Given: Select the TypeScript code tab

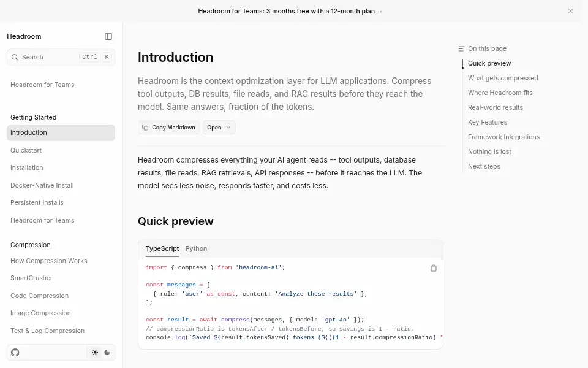Looking at the screenshot, I should coord(162,248).
